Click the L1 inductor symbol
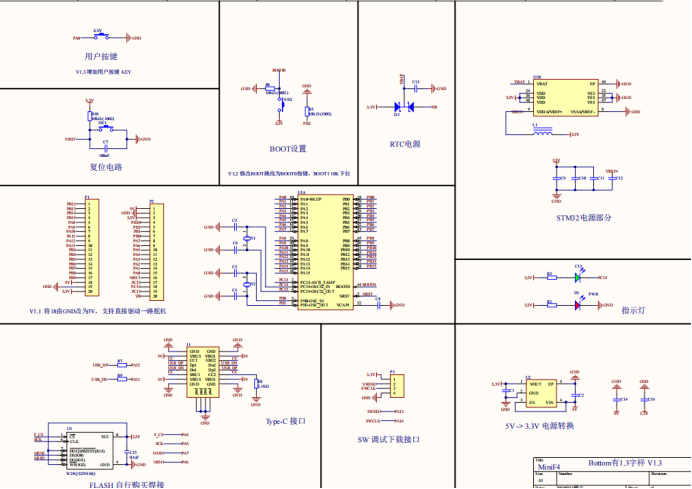 [542, 132]
